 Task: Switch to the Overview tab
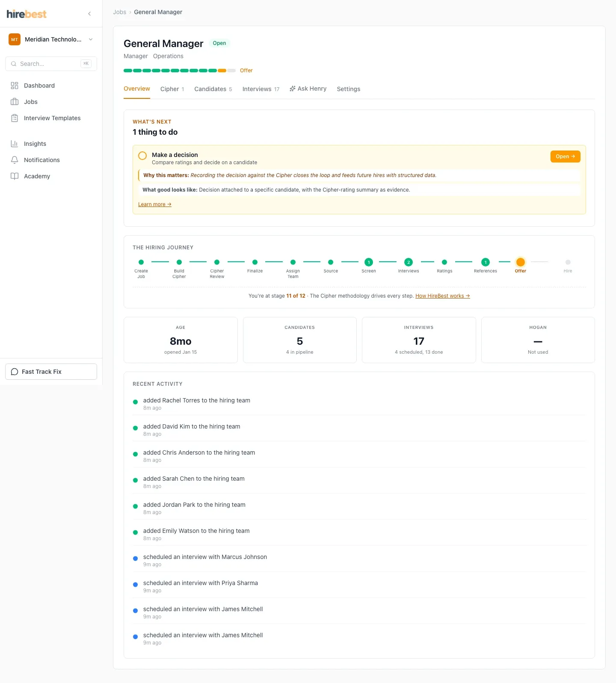coord(137,89)
